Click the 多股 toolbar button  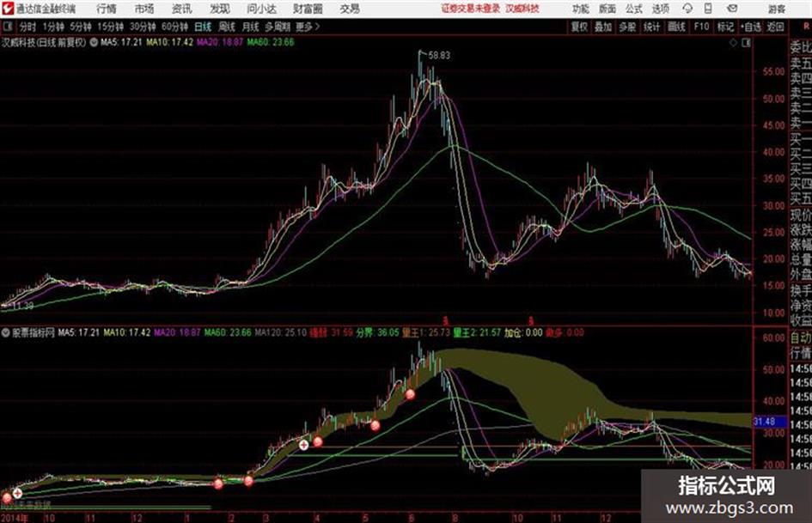click(627, 27)
